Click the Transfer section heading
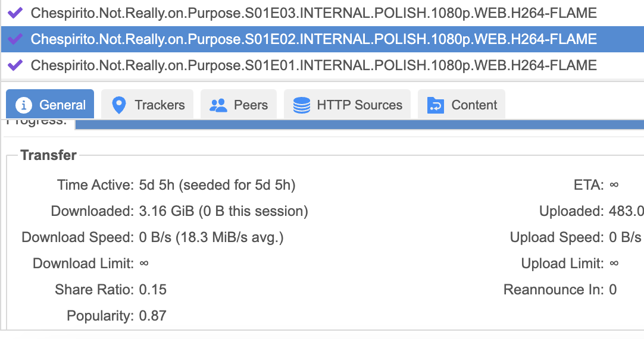 (x=48, y=155)
